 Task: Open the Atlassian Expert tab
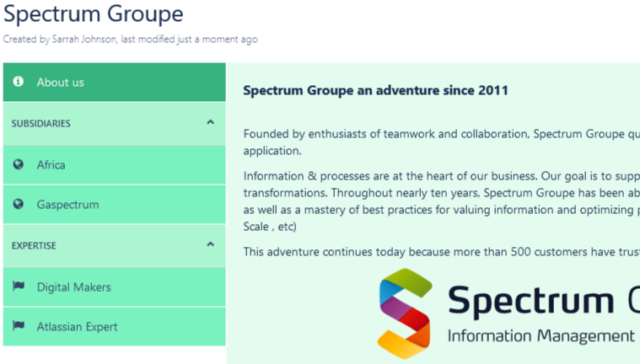tap(77, 327)
